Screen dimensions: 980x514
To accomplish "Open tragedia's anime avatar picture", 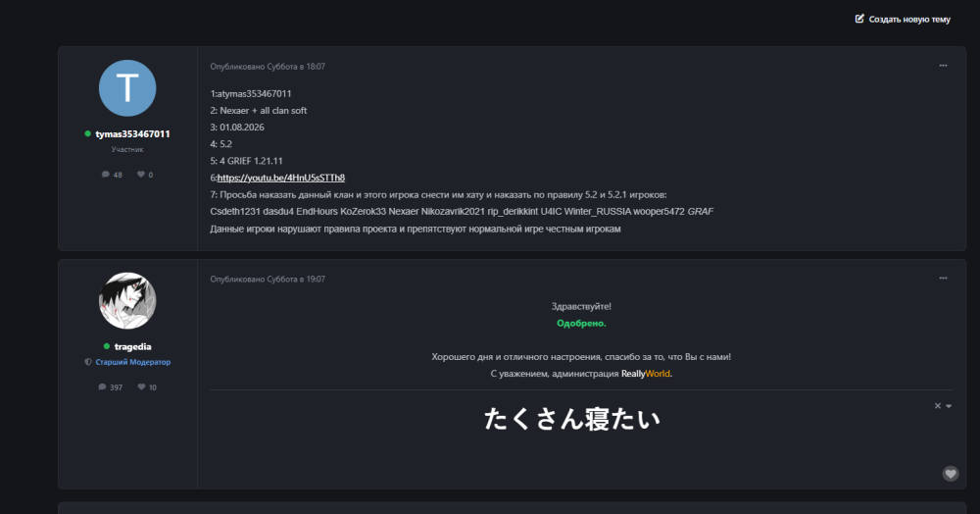I will coord(127,301).
